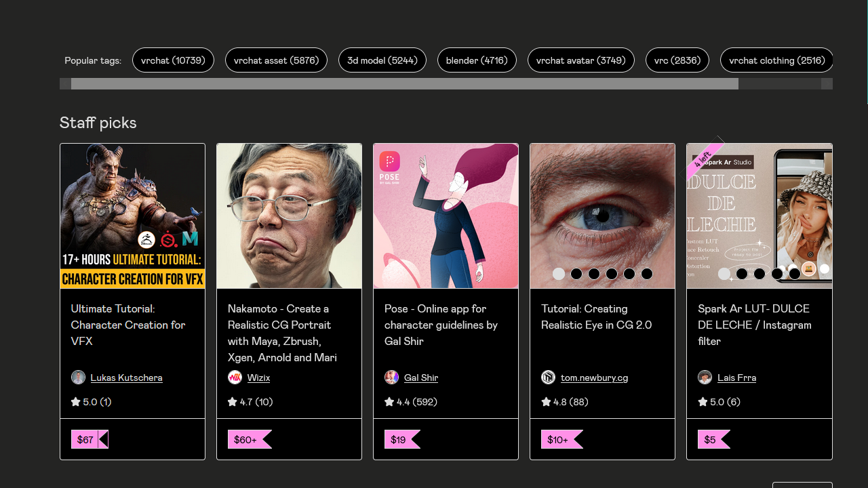Click the Wizix creator avatar icon

point(235,378)
